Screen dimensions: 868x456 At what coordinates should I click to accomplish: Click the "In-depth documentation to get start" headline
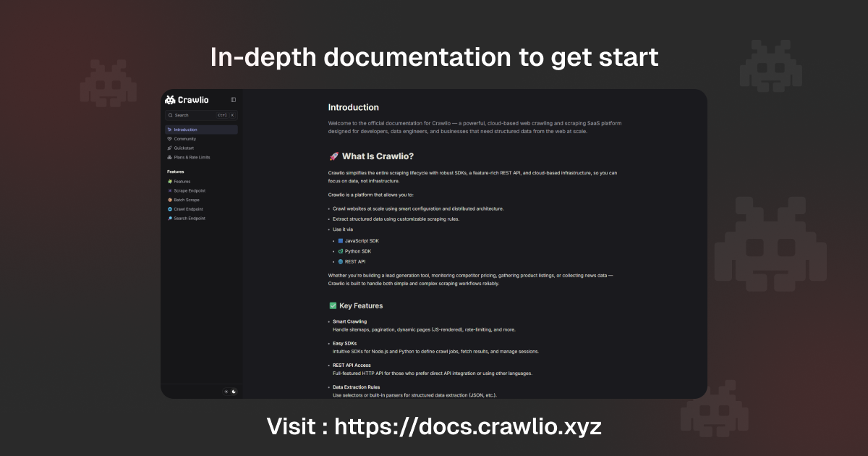click(x=434, y=56)
